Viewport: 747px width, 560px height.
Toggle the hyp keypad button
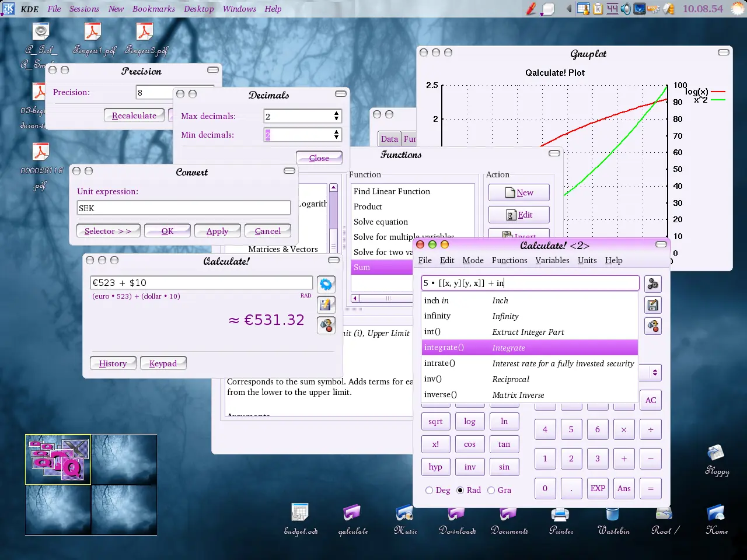435,467
